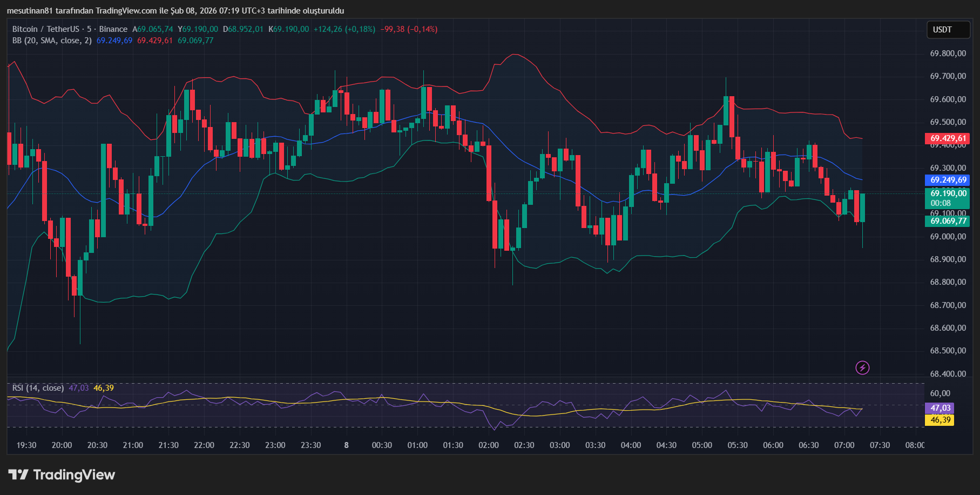Image resolution: width=980 pixels, height=495 pixels.
Task: Click the RSI (14, close) indicator legend
Action: point(38,388)
